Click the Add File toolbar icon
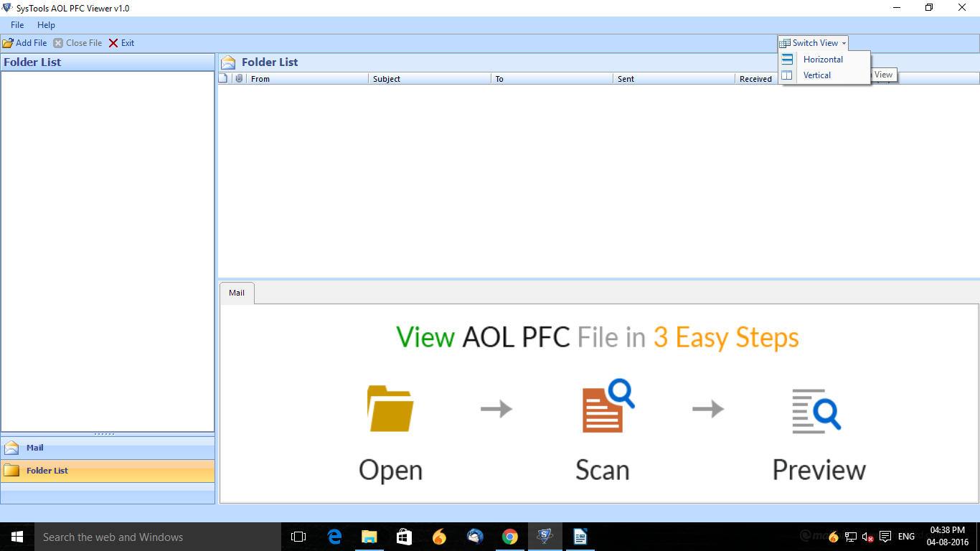Screen dimensions: 980x551 coord(8,43)
